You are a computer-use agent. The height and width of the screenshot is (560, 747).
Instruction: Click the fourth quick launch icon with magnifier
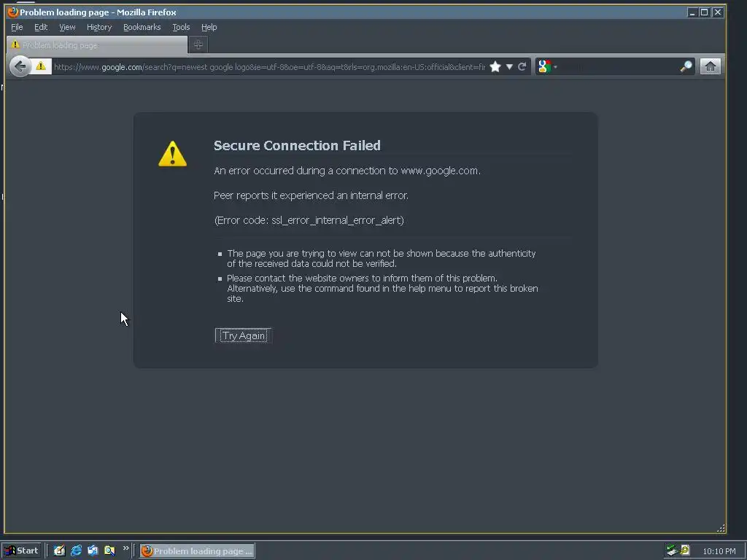pyautogui.click(x=109, y=551)
